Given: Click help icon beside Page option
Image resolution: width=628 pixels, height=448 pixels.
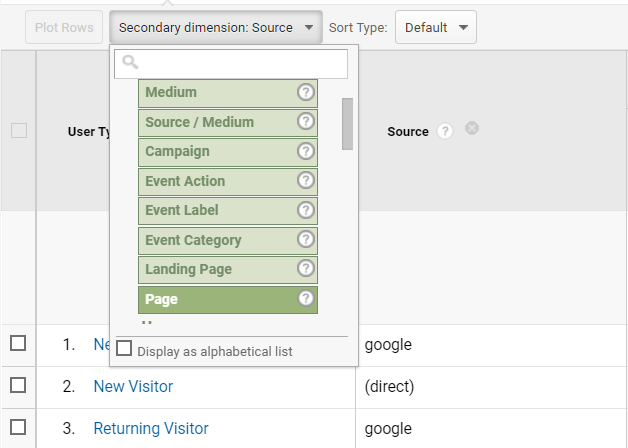Looking at the screenshot, I should click(306, 298).
